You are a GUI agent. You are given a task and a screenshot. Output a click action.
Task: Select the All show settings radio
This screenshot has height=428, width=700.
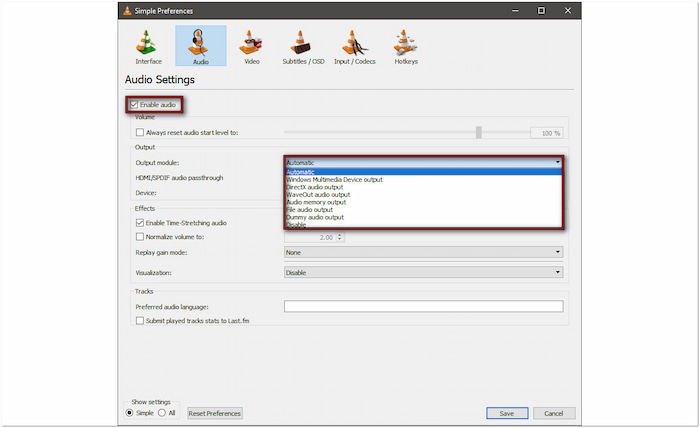click(162, 413)
